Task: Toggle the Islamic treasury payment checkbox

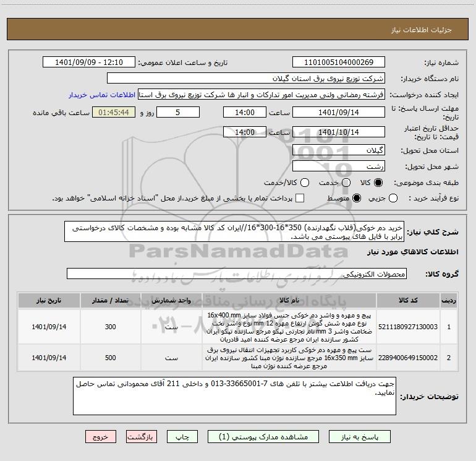Action: pyautogui.click(x=300, y=198)
